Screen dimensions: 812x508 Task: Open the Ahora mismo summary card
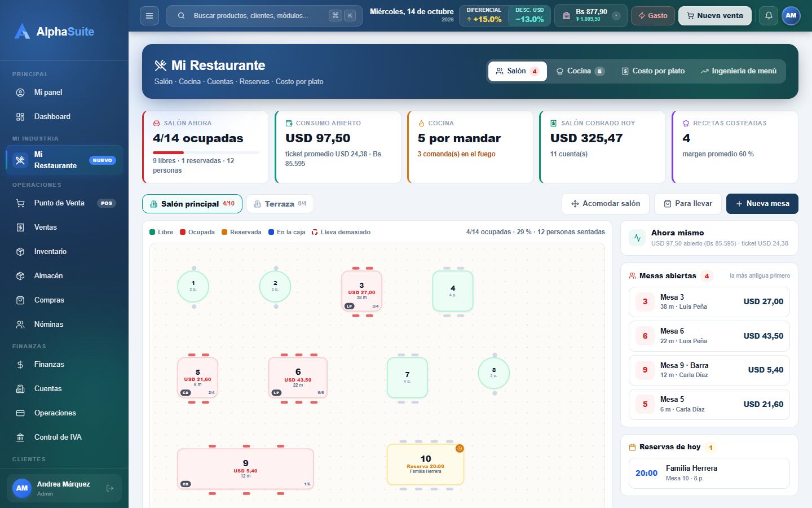(709, 238)
